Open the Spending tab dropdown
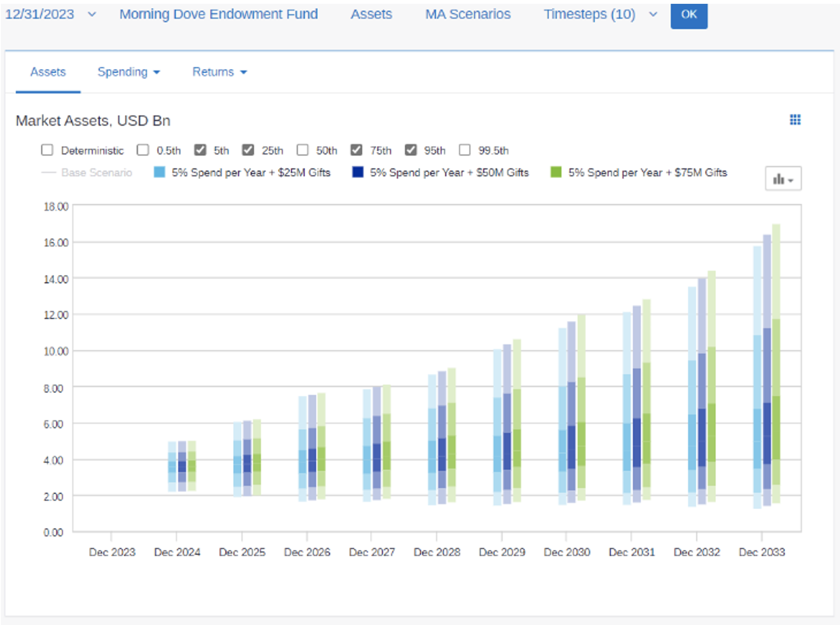 pos(128,72)
